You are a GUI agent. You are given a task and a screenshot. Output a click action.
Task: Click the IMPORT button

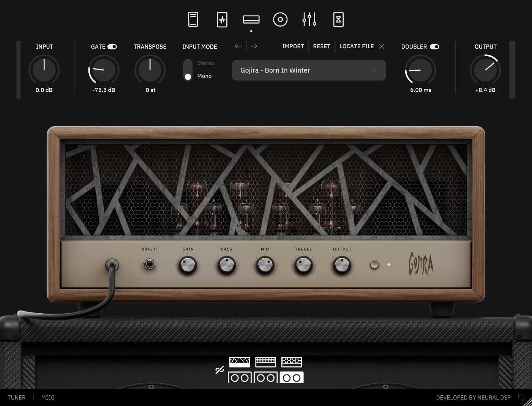click(293, 46)
